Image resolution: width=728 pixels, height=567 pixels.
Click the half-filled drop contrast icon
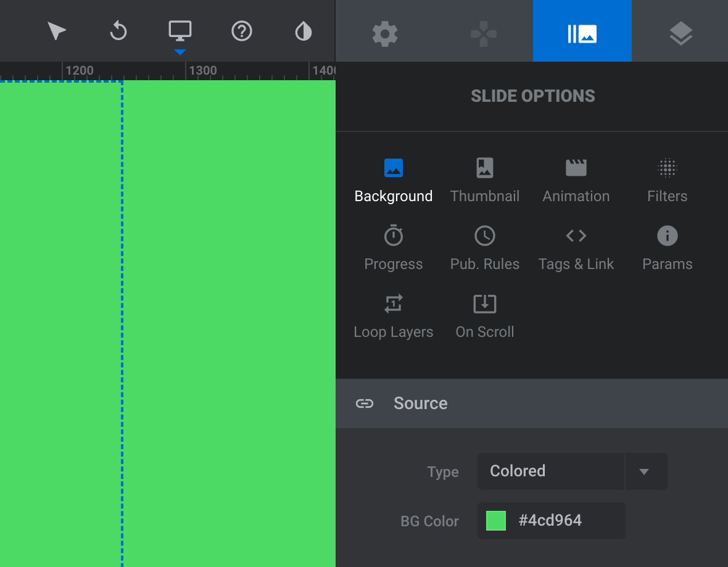click(x=304, y=31)
